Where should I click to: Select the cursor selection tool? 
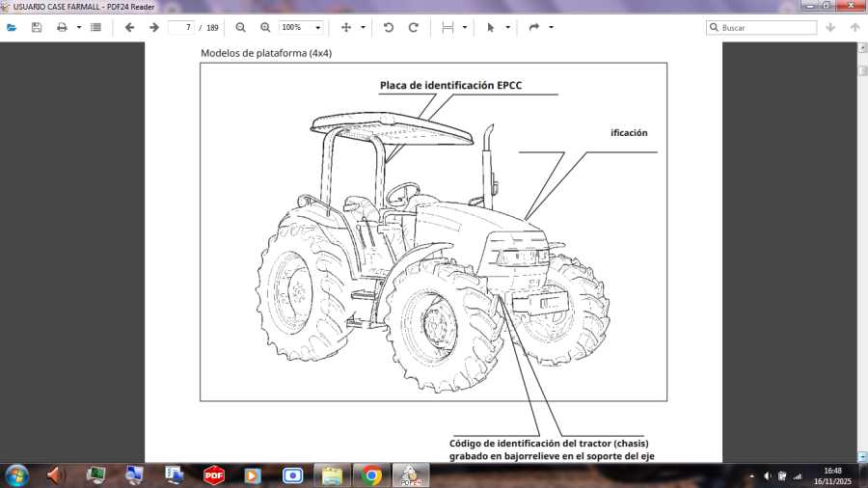tap(491, 28)
